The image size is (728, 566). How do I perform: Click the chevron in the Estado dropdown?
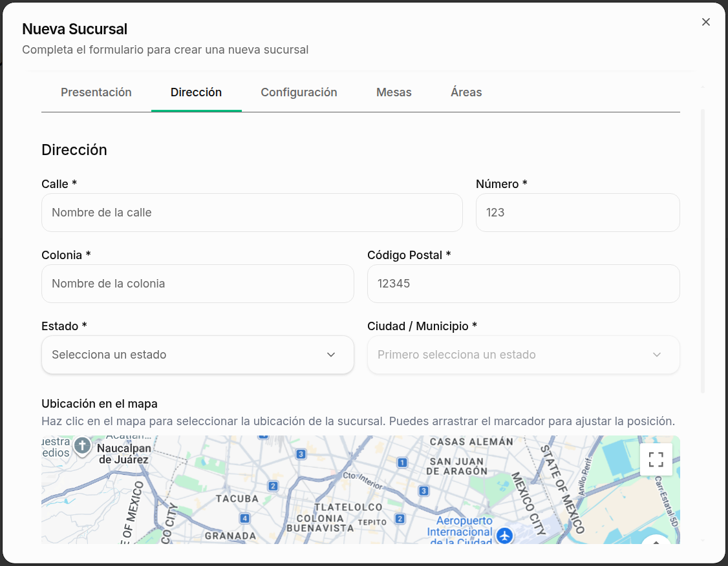pyautogui.click(x=331, y=355)
